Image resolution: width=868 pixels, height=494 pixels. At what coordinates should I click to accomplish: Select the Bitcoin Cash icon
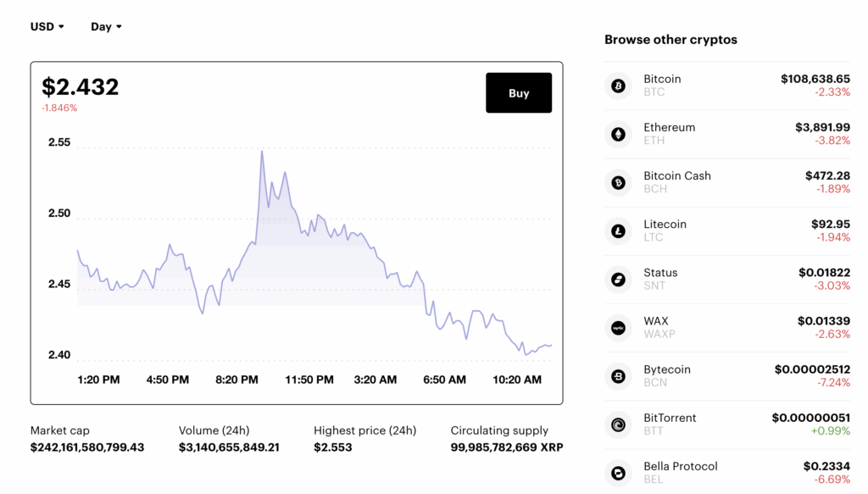click(x=617, y=182)
